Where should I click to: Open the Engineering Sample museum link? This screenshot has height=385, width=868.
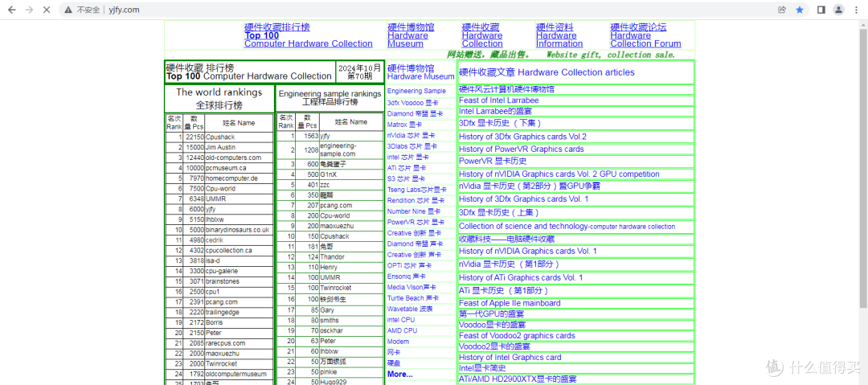pyautogui.click(x=416, y=91)
